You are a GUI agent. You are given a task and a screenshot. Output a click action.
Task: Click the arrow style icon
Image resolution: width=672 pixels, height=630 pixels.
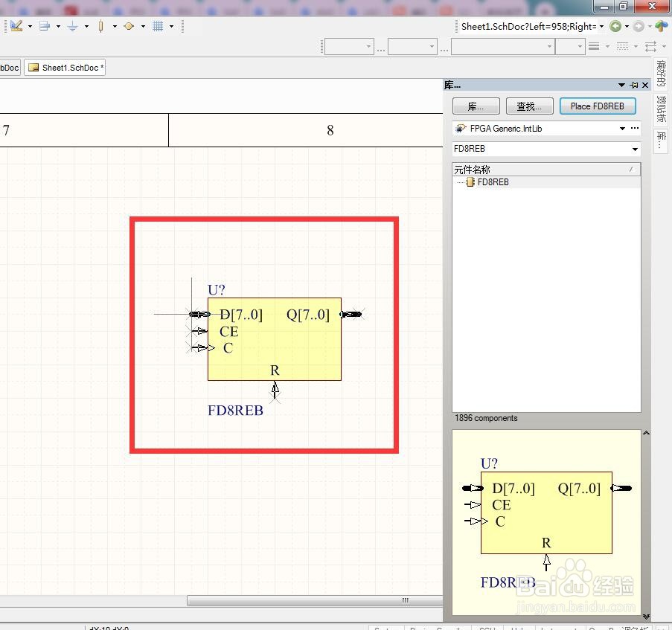[650, 46]
